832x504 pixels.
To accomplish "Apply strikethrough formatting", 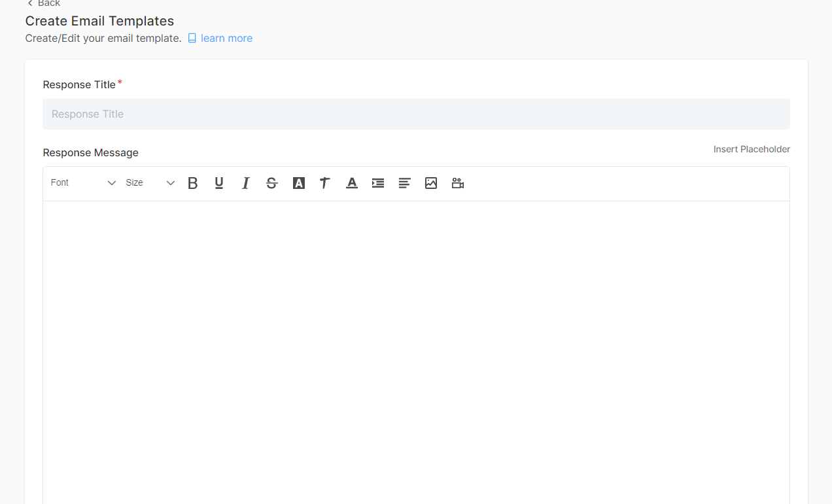I will tap(272, 183).
